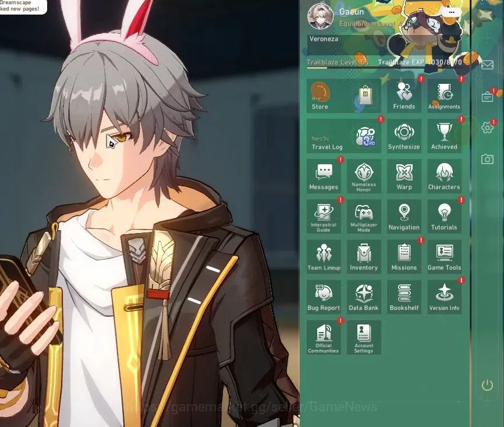Open the Tutorials menu
This screenshot has height=427, width=504.
click(444, 216)
